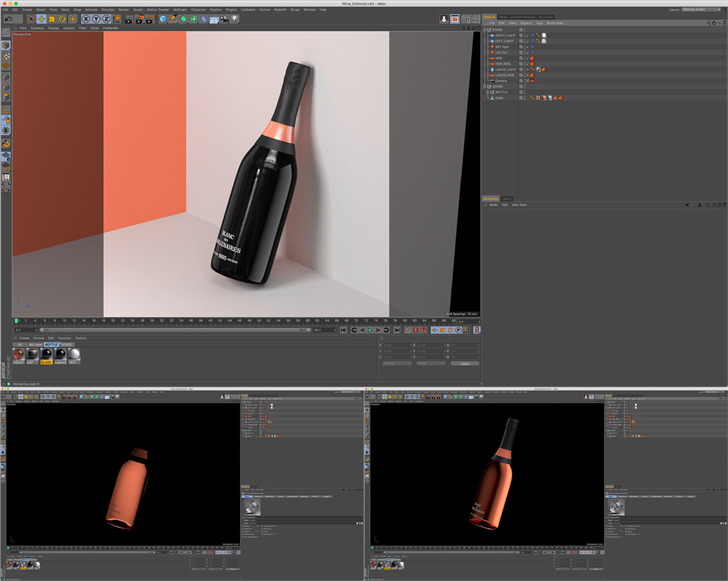The image size is (728, 581).
Task: Select the Rotate tool
Action: (x=62, y=19)
